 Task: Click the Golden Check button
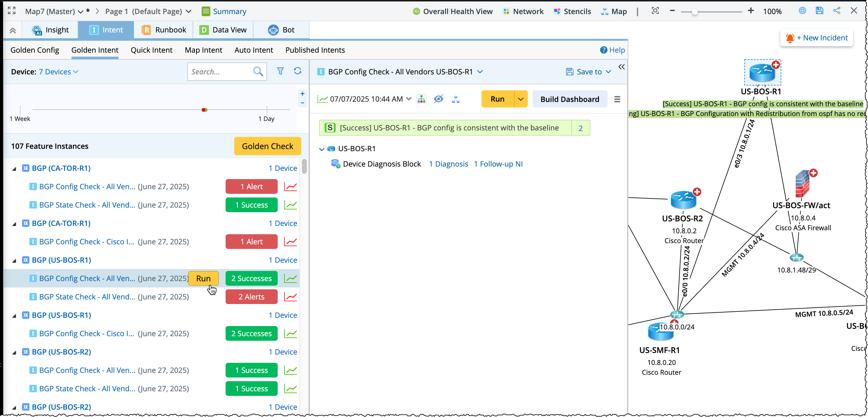pos(267,146)
